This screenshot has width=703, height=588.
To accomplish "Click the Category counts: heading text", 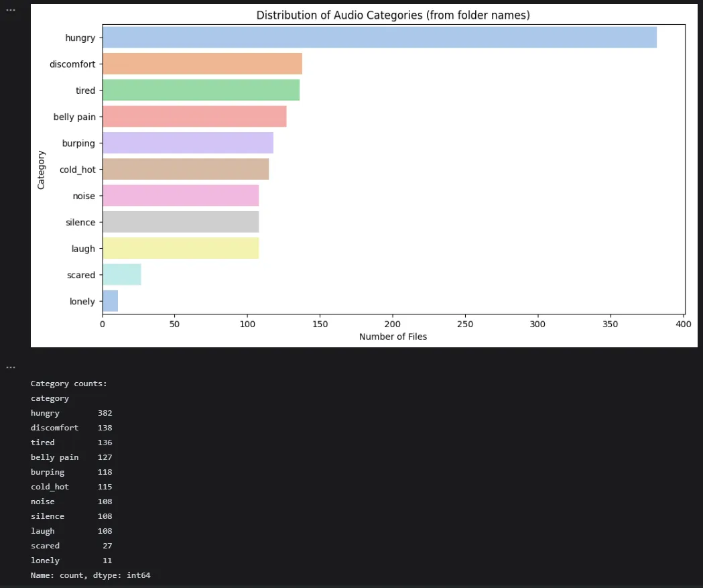I will pos(68,384).
